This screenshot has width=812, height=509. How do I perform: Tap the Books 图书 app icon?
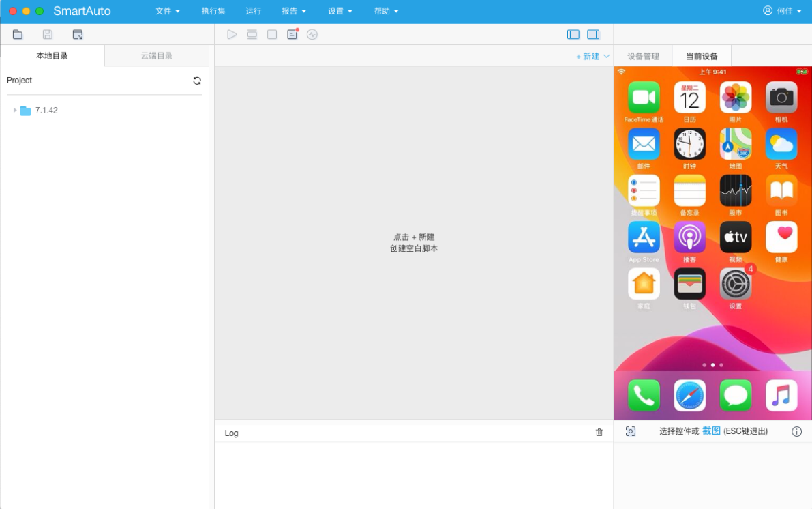coord(781,191)
